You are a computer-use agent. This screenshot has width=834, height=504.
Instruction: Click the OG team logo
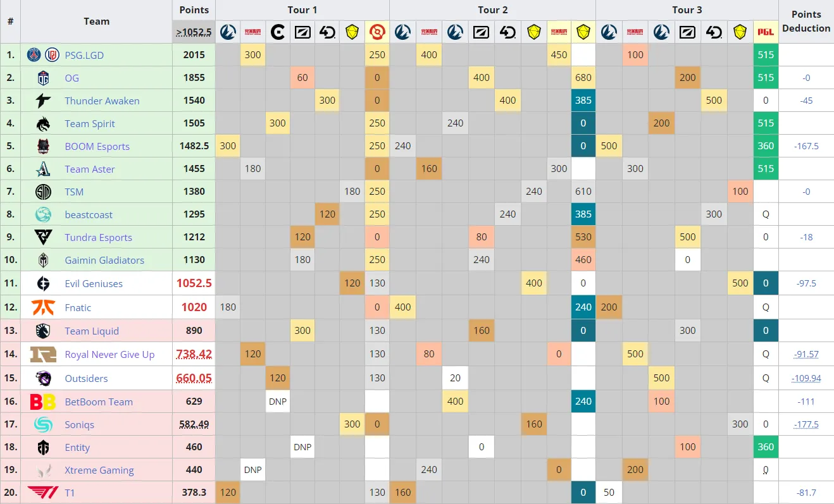pos(43,78)
